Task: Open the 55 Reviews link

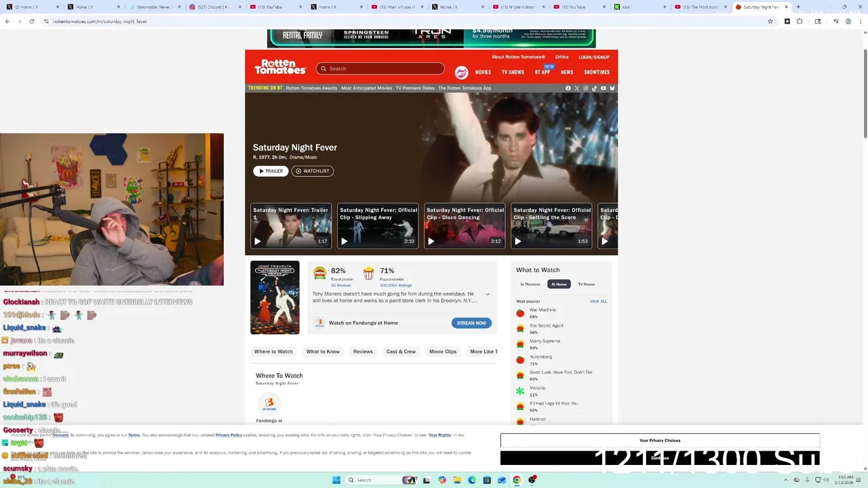Action: point(341,285)
